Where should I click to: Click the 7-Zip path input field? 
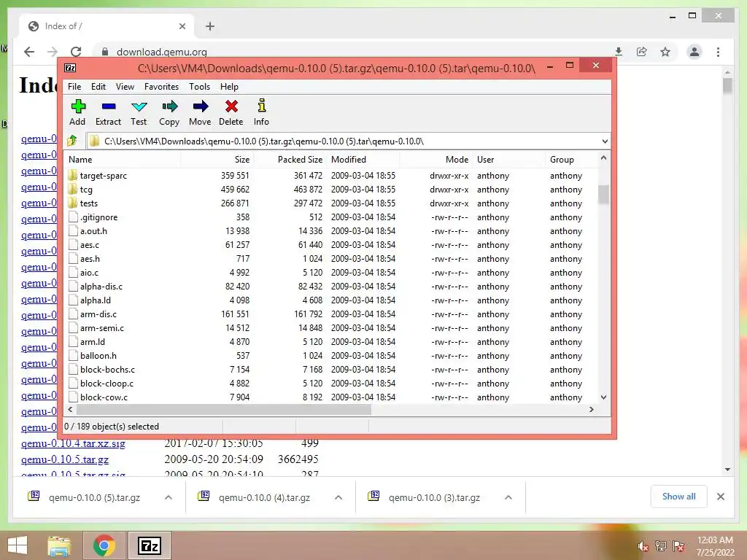pyautogui.click(x=343, y=141)
